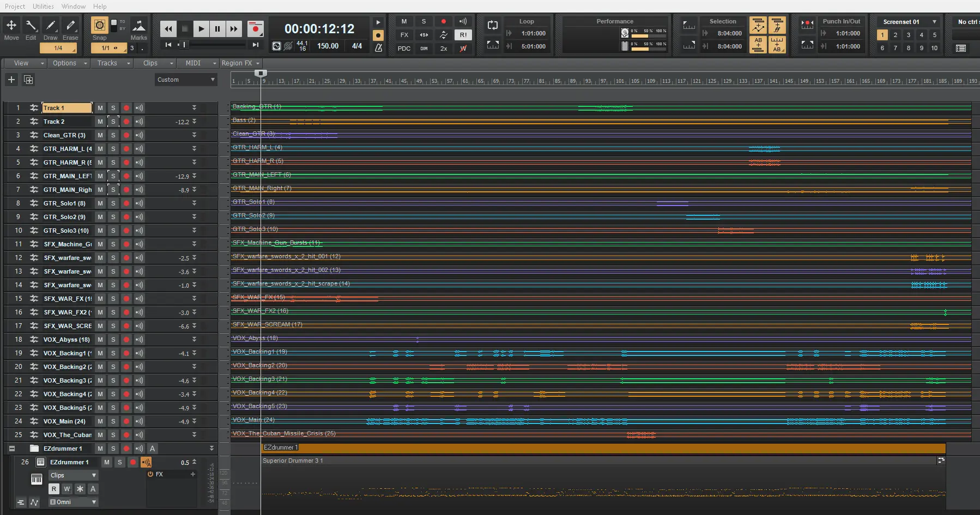Open the Options dropdown menu

click(68, 63)
